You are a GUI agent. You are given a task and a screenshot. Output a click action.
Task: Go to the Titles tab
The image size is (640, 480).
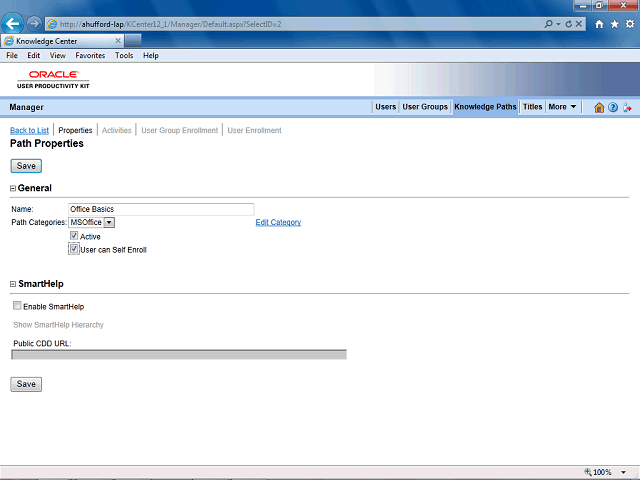coord(532,107)
